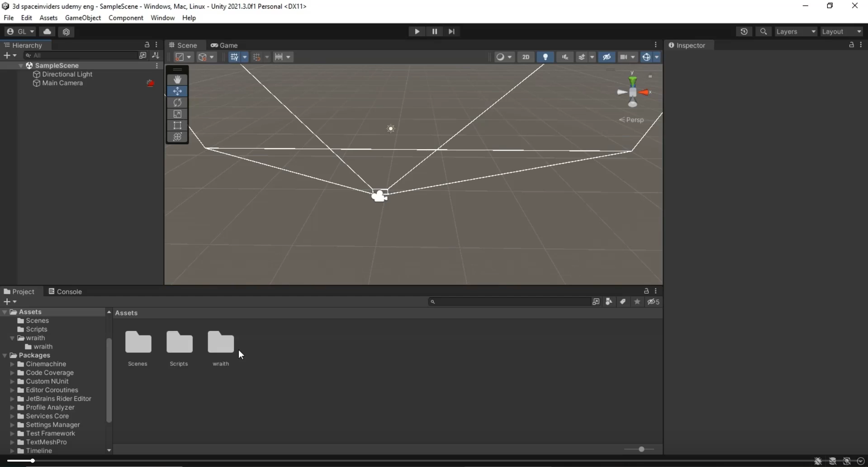Open the Layers dropdown
Screen dimensions: 868x467
[x=796, y=31]
